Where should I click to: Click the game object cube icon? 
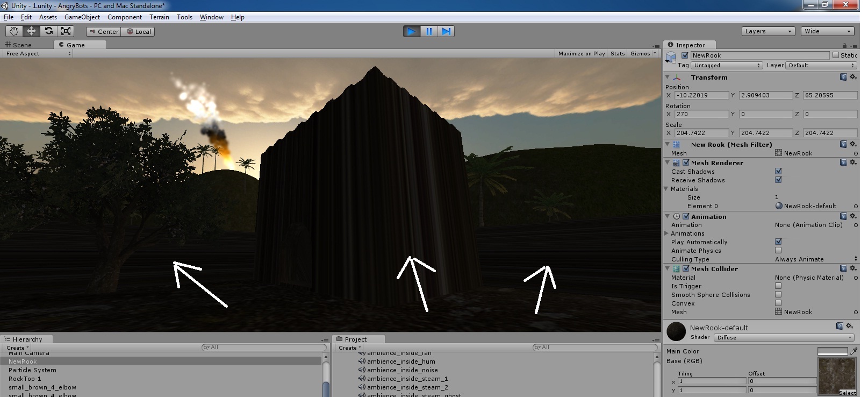point(671,57)
